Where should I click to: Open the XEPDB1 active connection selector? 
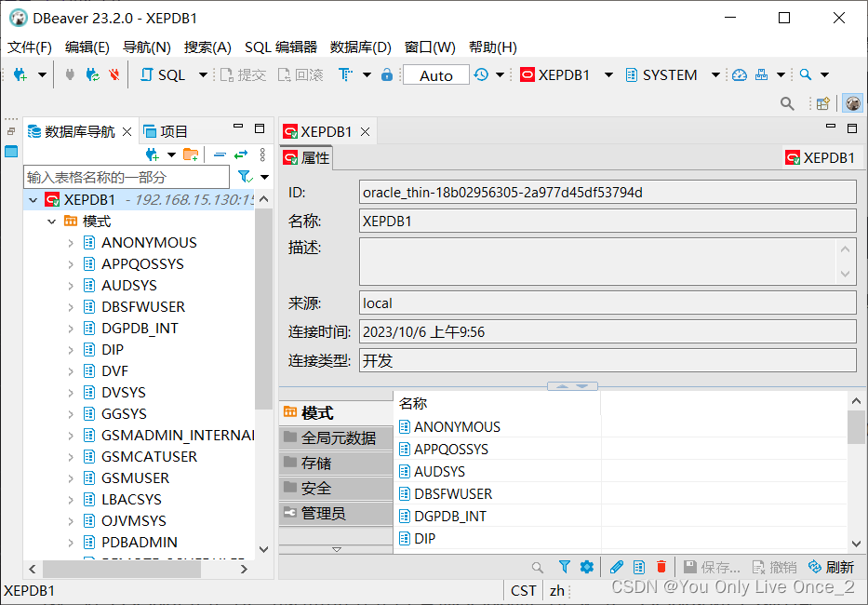pyautogui.click(x=567, y=74)
